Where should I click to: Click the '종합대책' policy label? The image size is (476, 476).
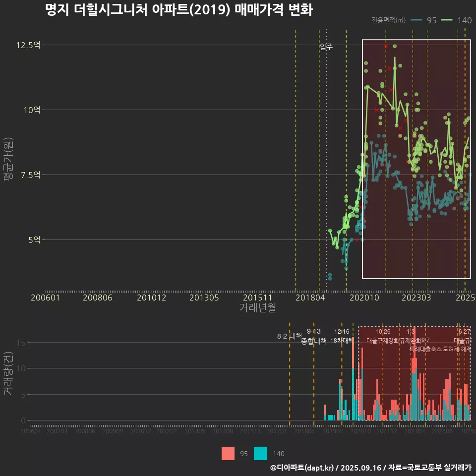[x=313, y=341]
